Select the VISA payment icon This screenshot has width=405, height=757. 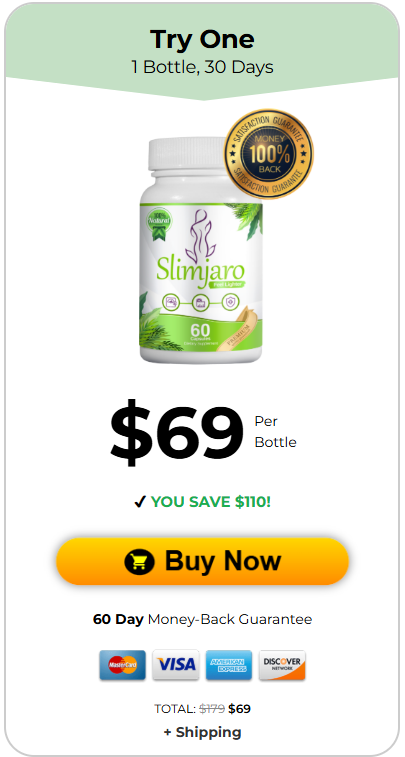[176, 665]
